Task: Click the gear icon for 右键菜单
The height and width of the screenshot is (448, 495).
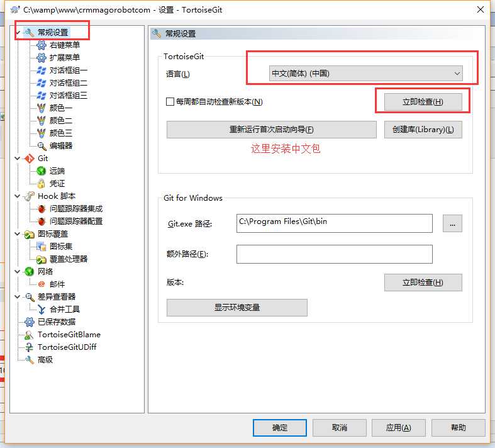Action: [x=42, y=45]
